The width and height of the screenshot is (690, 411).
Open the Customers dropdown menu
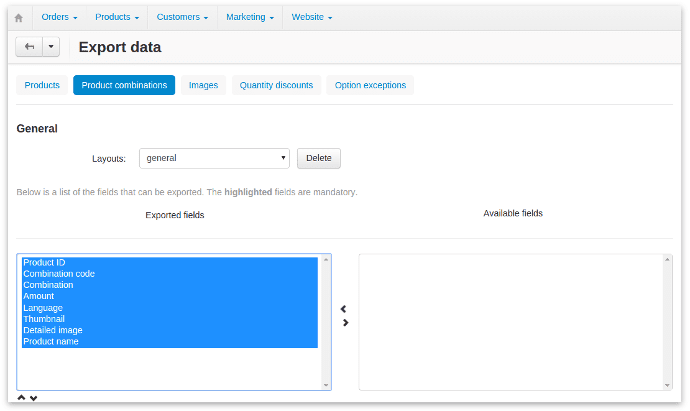click(x=182, y=17)
